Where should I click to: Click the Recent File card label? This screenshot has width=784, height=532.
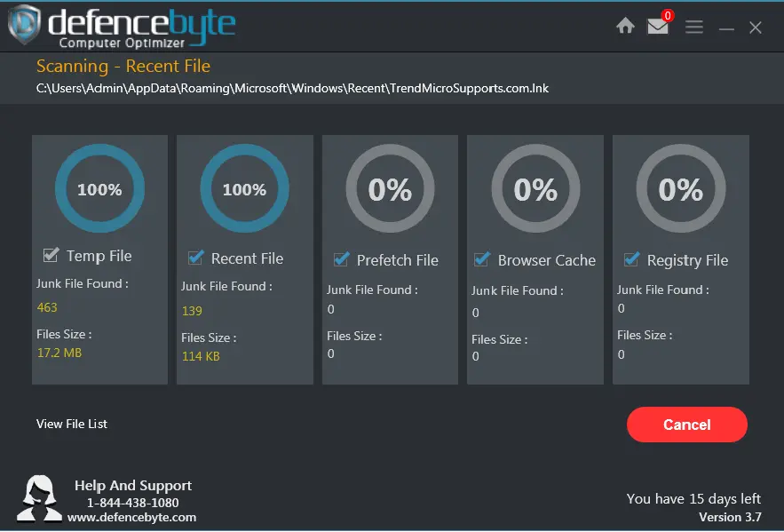[x=247, y=258]
